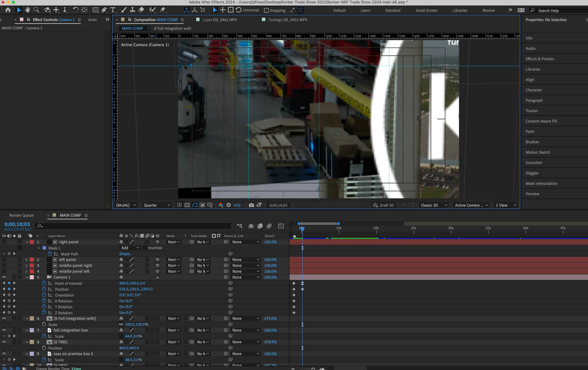The height and width of the screenshot is (370, 588).
Task: Select the Rectangle shape tool
Action: 95,10
